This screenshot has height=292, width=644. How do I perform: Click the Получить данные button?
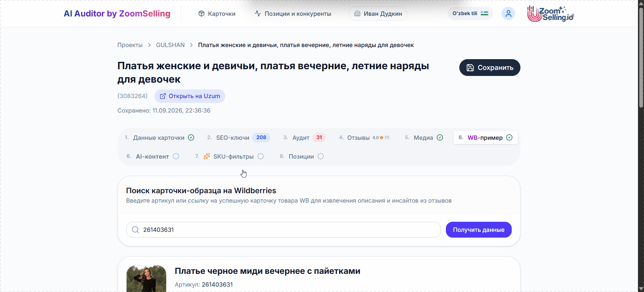478,230
